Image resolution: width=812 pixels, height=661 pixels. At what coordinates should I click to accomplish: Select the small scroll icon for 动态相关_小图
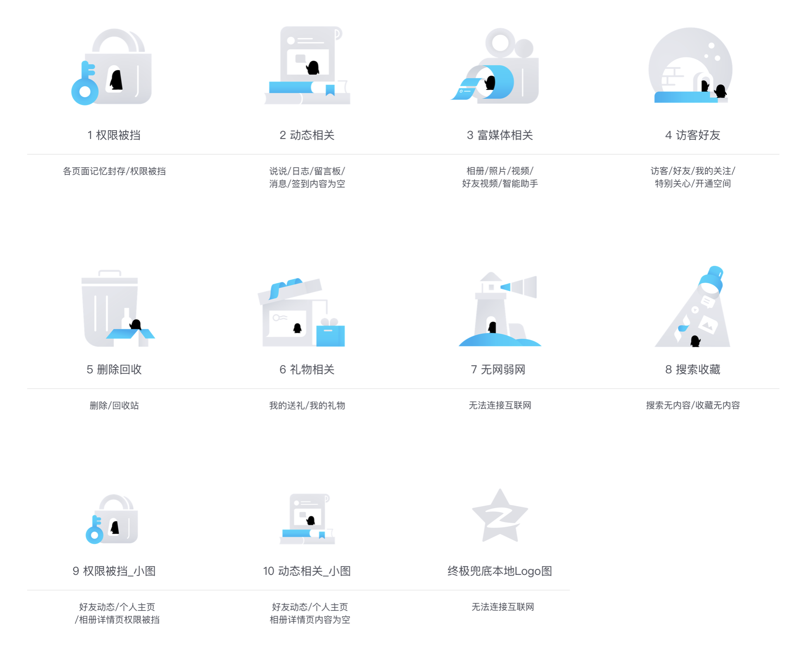[x=307, y=519]
